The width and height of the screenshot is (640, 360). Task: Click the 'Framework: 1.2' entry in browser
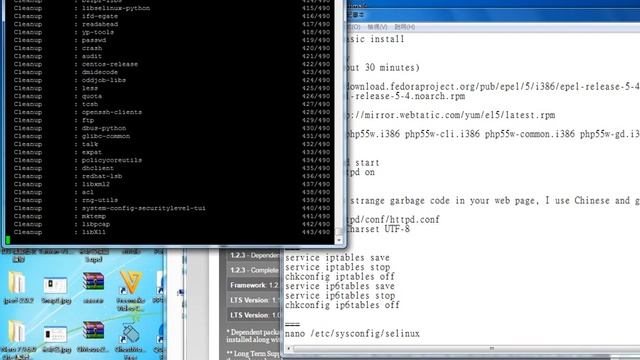coord(253,285)
